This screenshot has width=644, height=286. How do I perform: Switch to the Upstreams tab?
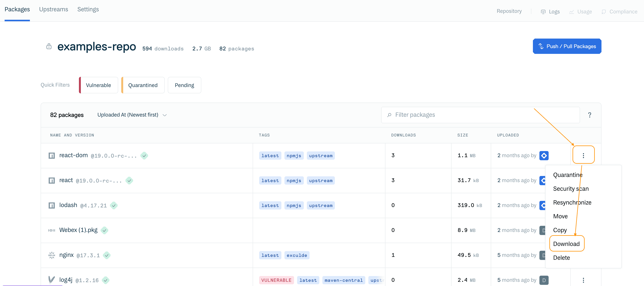click(x=53, y=9)
